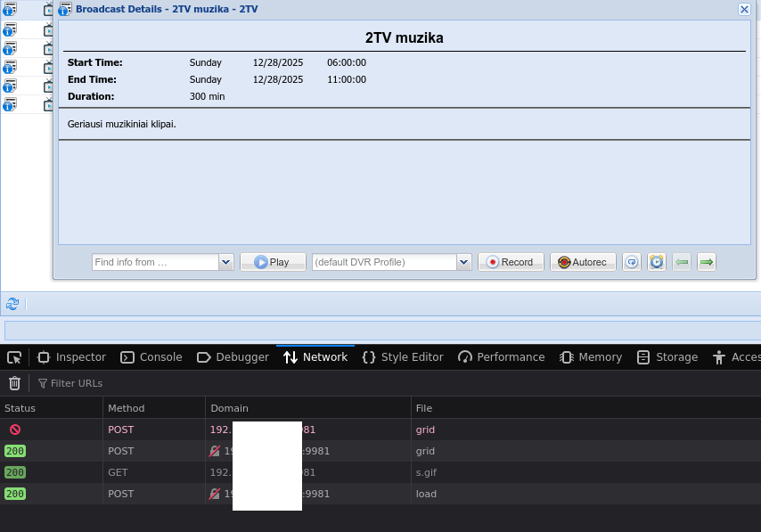Clear network log with trash icon

coord(14,383)
